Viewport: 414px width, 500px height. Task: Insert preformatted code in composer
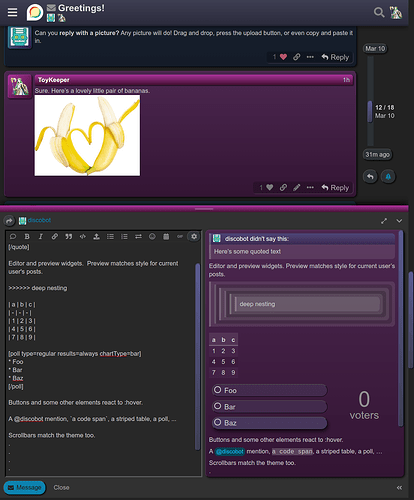[x=83, y=236]
